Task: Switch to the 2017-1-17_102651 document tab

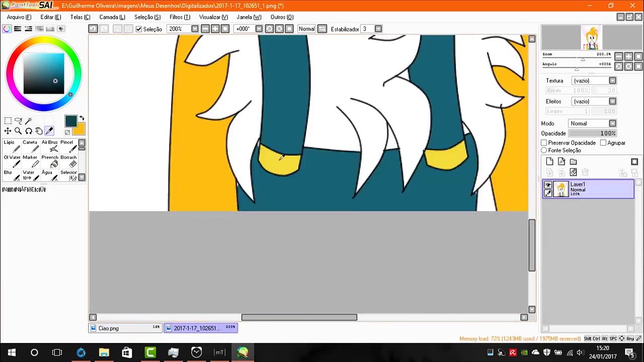Action: pyautogui.click(x=200, y=328)
